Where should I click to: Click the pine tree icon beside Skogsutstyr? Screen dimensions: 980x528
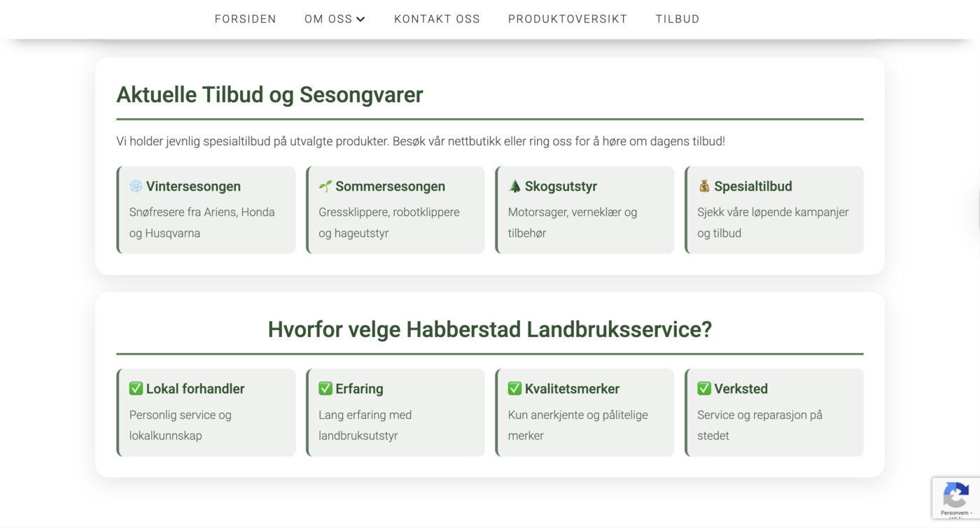514,186
